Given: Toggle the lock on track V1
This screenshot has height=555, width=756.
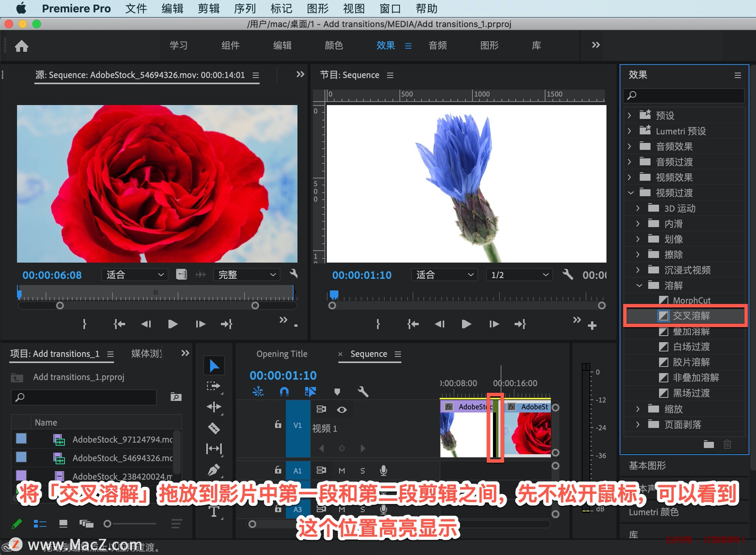Looking at the screenshot, I should pos(278,425).
